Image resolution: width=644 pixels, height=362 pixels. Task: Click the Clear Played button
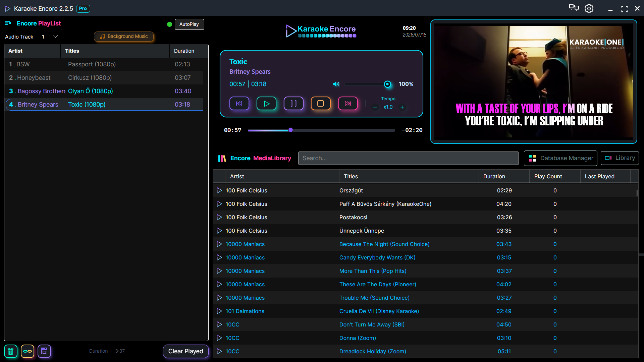click(185, 351)
